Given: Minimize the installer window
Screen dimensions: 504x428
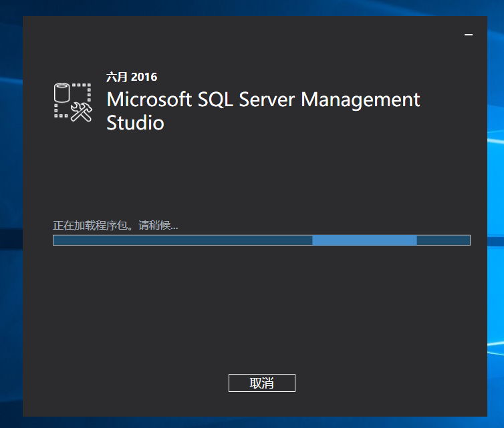Looking at the screenshot, I should pyautogui.click(x=469, y=34).
